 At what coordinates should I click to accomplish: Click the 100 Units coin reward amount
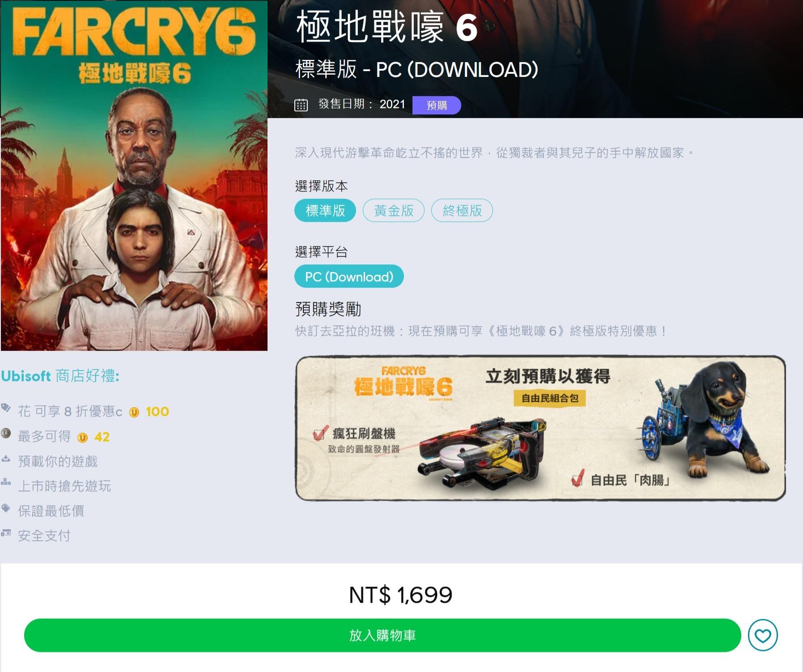[x=157, y=412]
